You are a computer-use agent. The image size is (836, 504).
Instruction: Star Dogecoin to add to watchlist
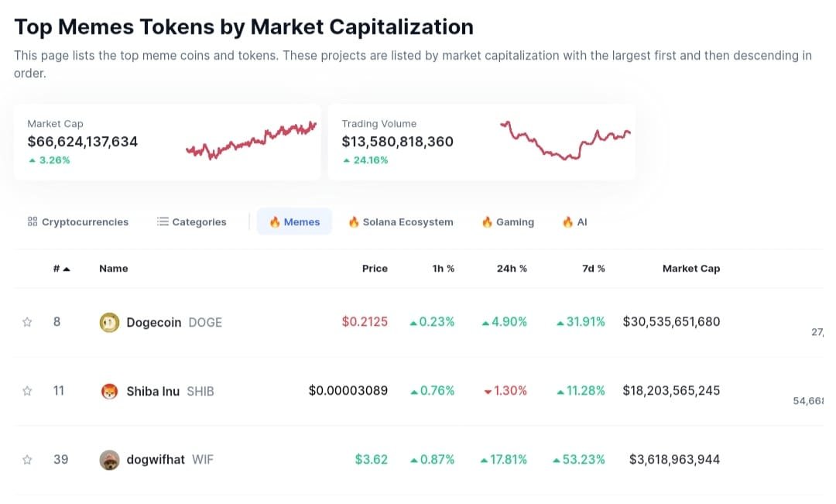pos(28,322)
